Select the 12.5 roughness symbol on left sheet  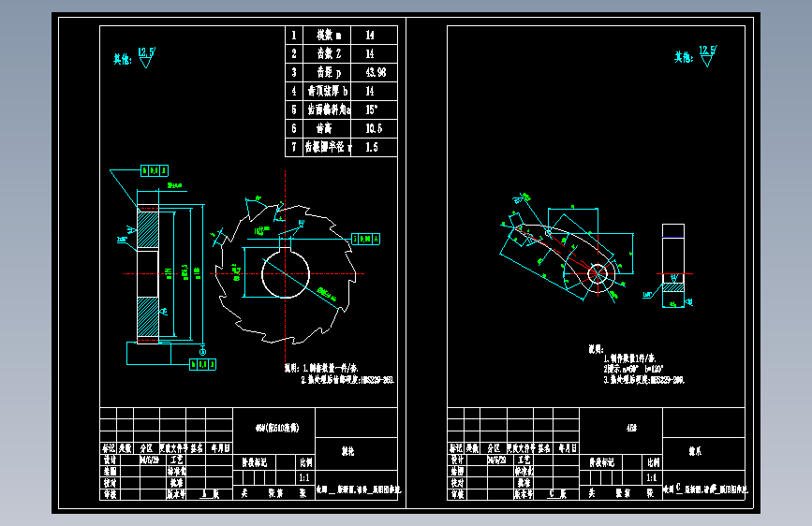click(x=146, y=57)
